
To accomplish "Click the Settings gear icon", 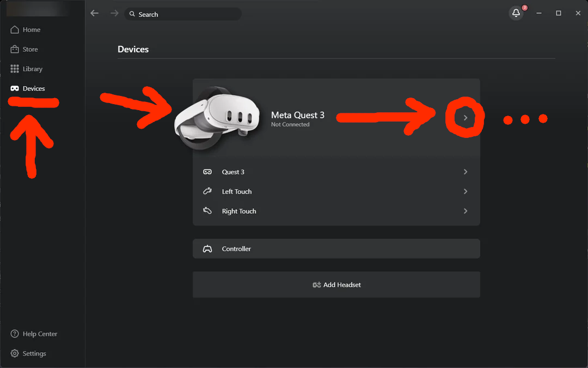I will pos(15,353).
